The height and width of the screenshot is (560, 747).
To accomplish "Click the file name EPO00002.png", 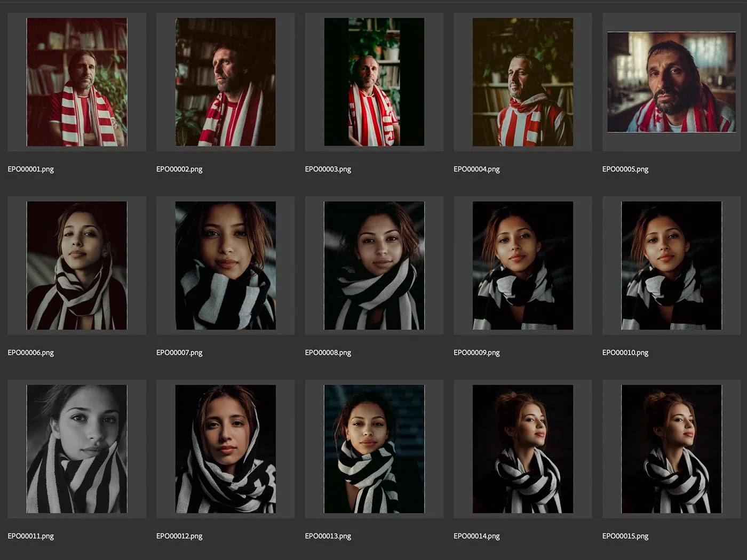I will click(x=179, y=169).
